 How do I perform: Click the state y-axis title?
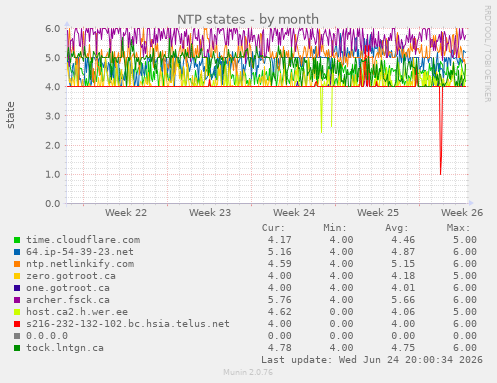click(10, 115)
